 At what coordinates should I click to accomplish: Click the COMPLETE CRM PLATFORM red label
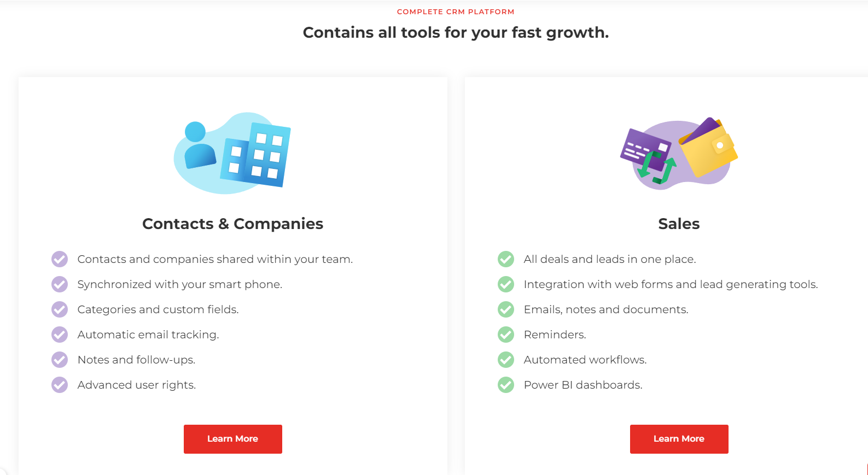[456, 11]
